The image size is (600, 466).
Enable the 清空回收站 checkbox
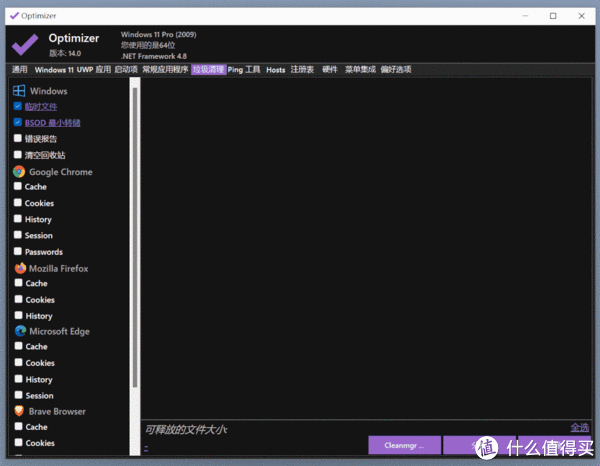coord(18,154)
